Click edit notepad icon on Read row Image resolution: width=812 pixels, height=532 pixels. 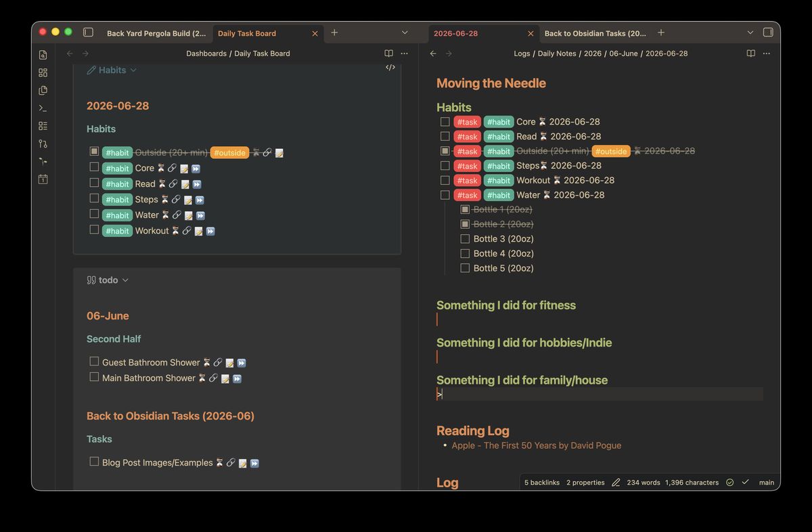point(185,184)
